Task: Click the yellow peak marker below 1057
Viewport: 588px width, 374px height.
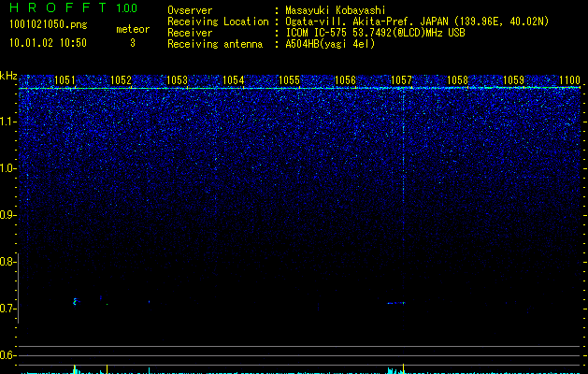Action: tap(404, 368)
